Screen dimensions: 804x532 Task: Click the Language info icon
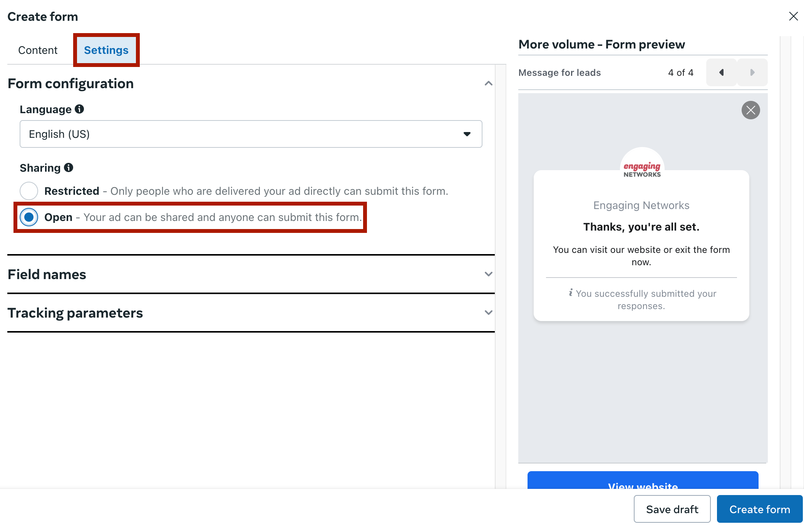coord(79,109)
